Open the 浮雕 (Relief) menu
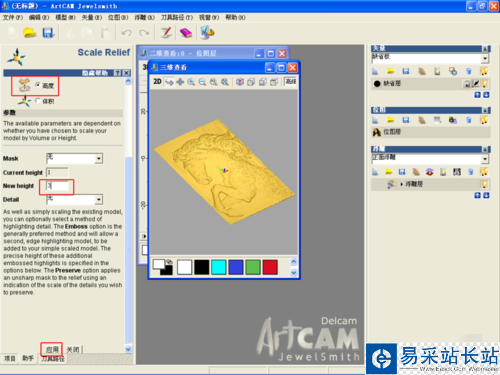 pos(144,17)
